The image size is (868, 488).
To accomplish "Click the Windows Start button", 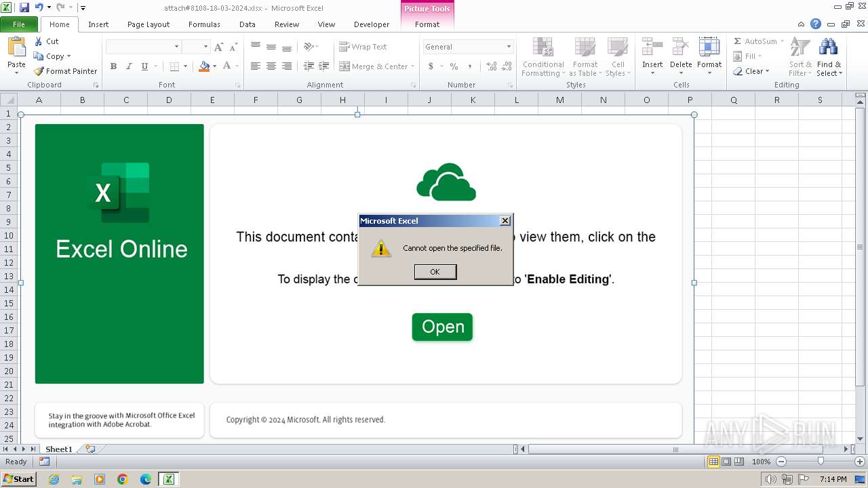I will (19, 479).
